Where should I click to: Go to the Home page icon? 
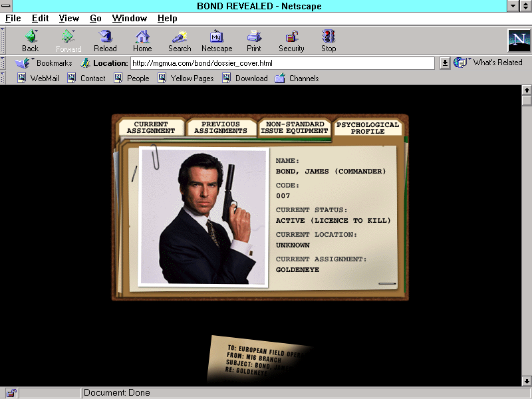pyautogui.click(x=142, y=37)
